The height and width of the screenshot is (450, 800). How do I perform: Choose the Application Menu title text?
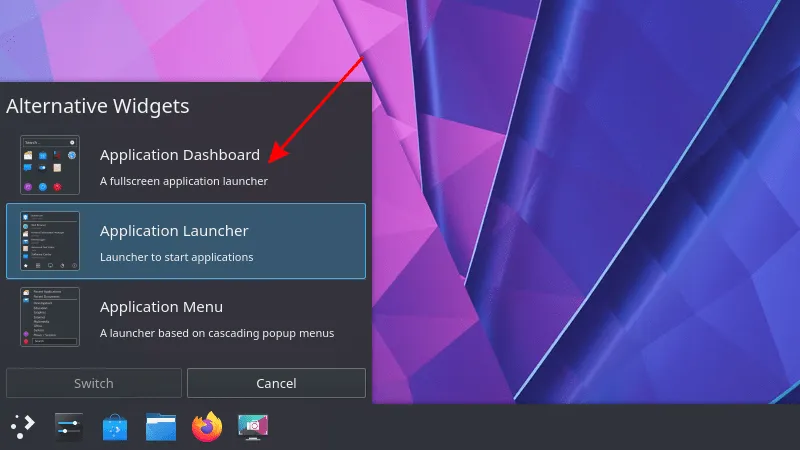161,307
